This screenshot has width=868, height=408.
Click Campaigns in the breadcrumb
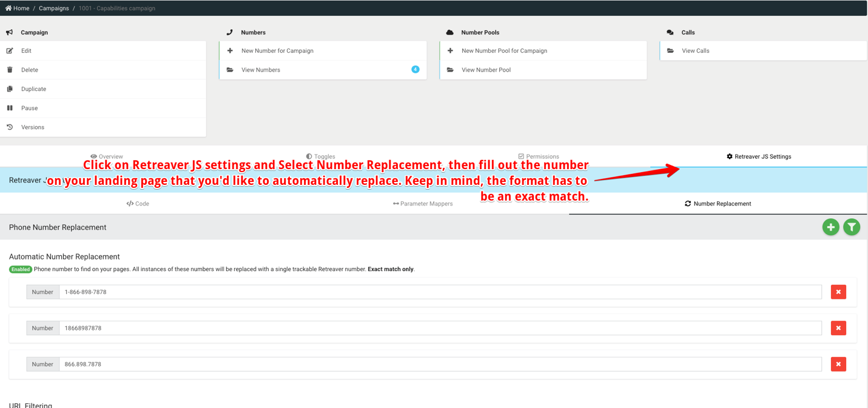[x=53, y=8]
